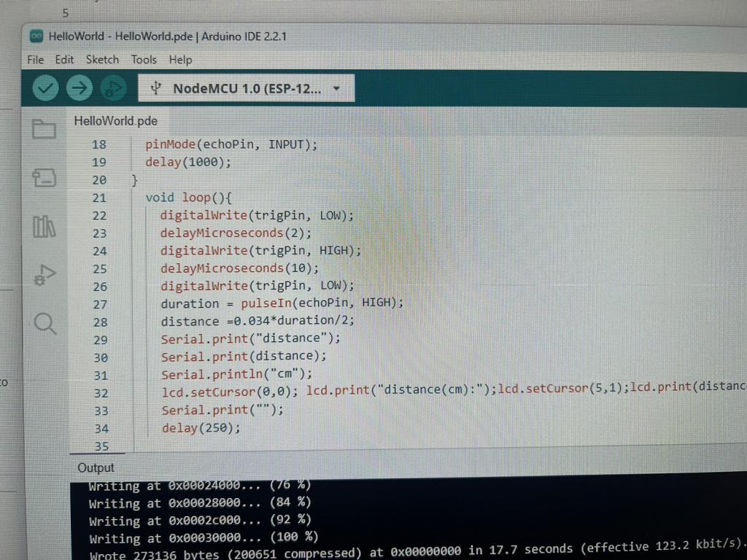
Task: Click the Upload arrow button
Action: point(79,87)
